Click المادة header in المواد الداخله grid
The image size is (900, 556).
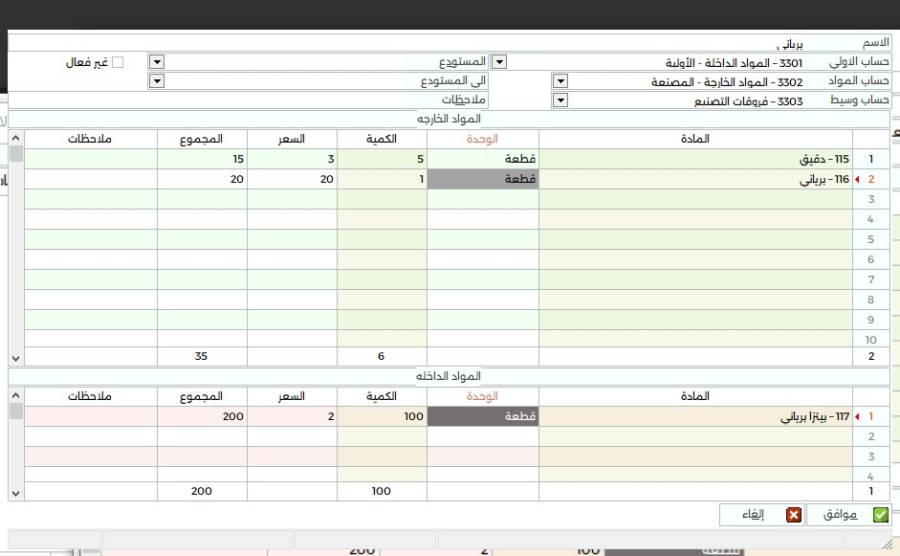[696, 396]
